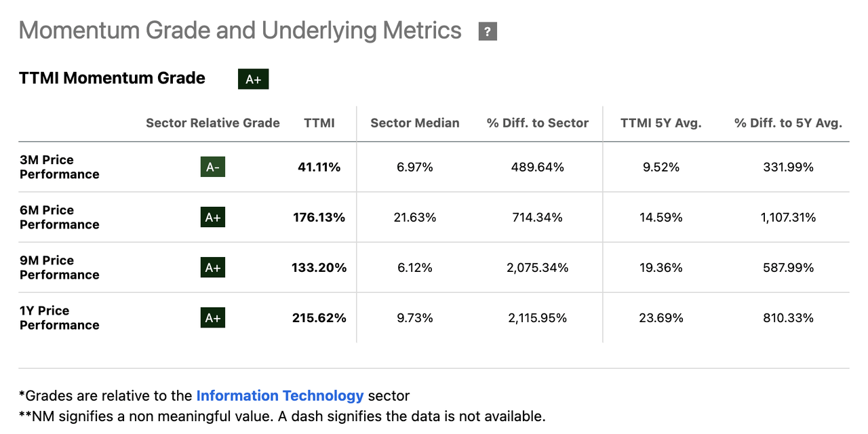Click the A+ grade badge for 9M Price Performance
This screenshot has width=868, height=434.
[x=212, y=267]
